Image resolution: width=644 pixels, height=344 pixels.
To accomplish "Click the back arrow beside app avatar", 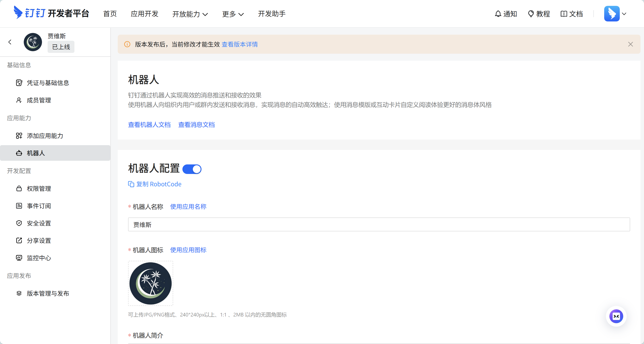I will (10, 42).
